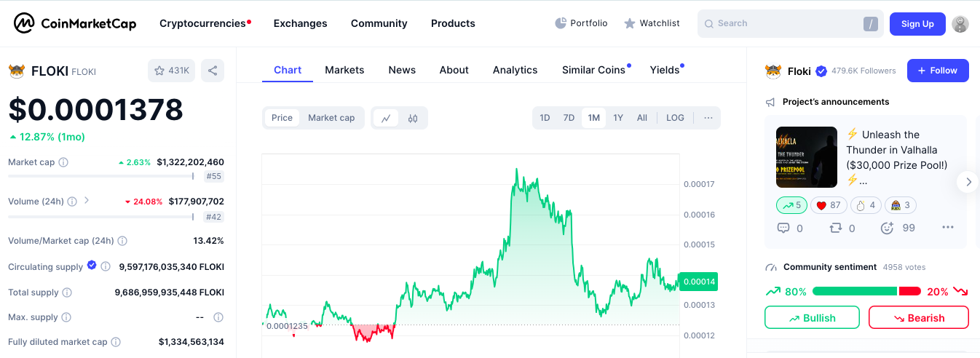This screenshot has height=358, width=980.
Task: Open the Community menu
Action: [379, 23]
